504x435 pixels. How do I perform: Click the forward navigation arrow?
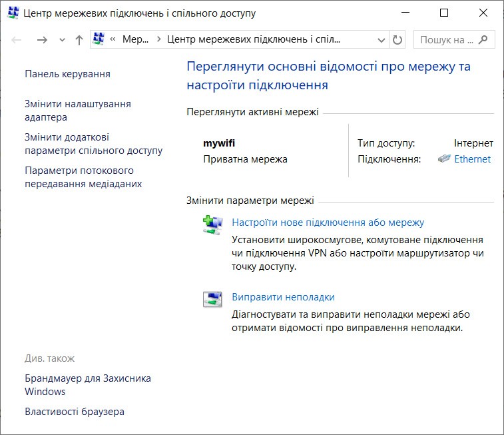coord(42,40)
